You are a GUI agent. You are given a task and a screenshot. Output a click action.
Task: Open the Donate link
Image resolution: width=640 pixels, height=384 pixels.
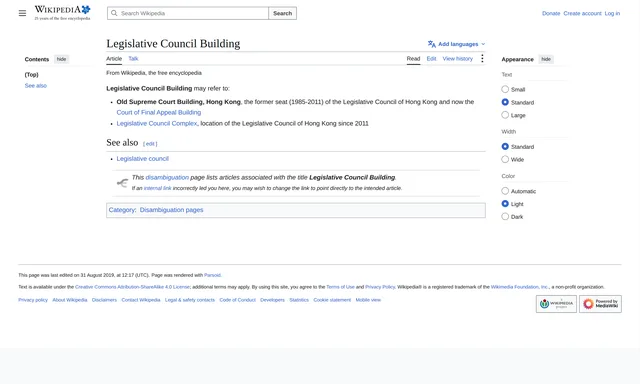click(551, 13)
